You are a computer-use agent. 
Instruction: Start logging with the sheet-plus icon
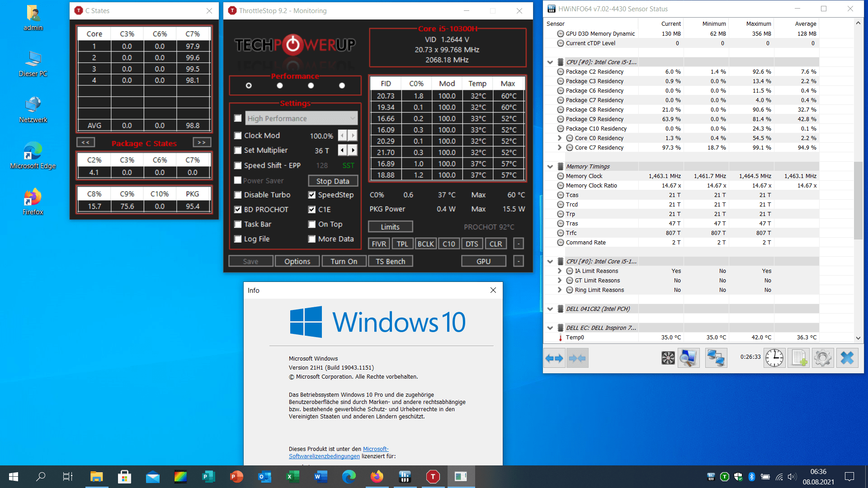pos(799,358)
